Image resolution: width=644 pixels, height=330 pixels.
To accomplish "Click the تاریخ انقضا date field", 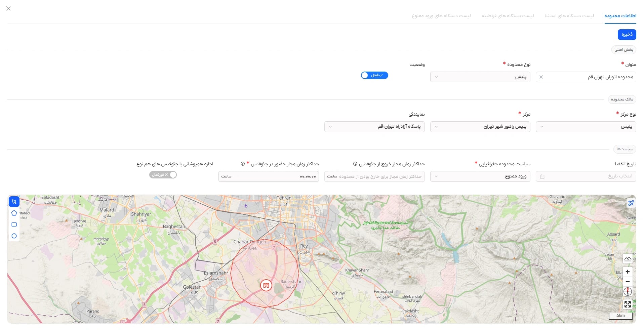I will click(586, 176).
